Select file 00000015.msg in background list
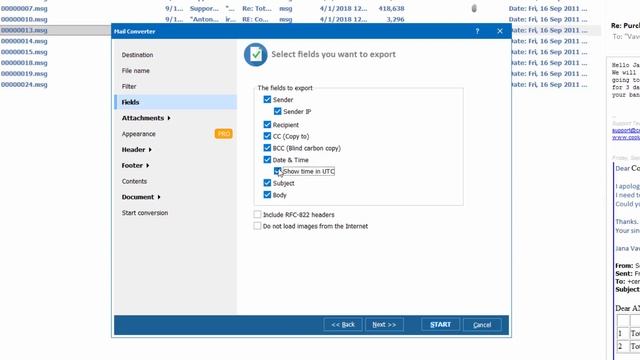 click(24, 52)
